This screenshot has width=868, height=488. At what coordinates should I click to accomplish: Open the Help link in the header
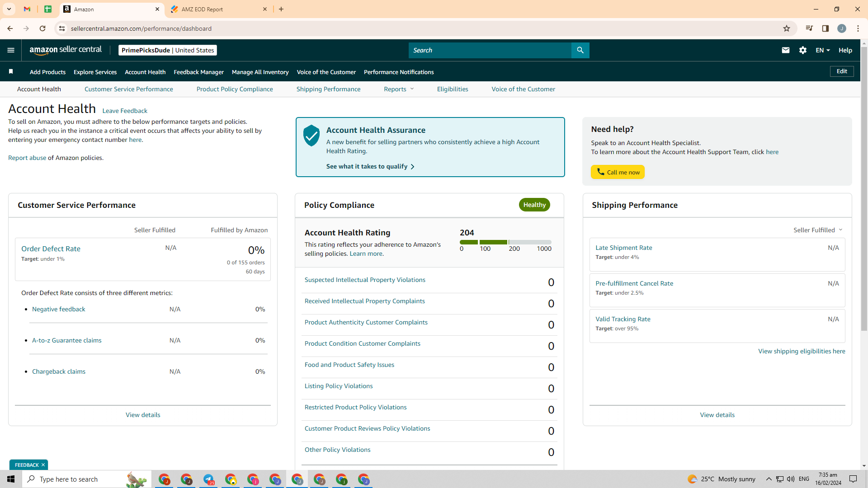coord(845,50)
